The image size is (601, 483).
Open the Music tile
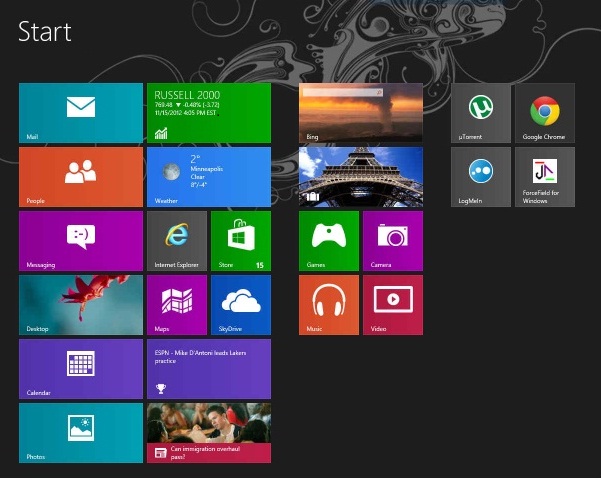point(329,305)
